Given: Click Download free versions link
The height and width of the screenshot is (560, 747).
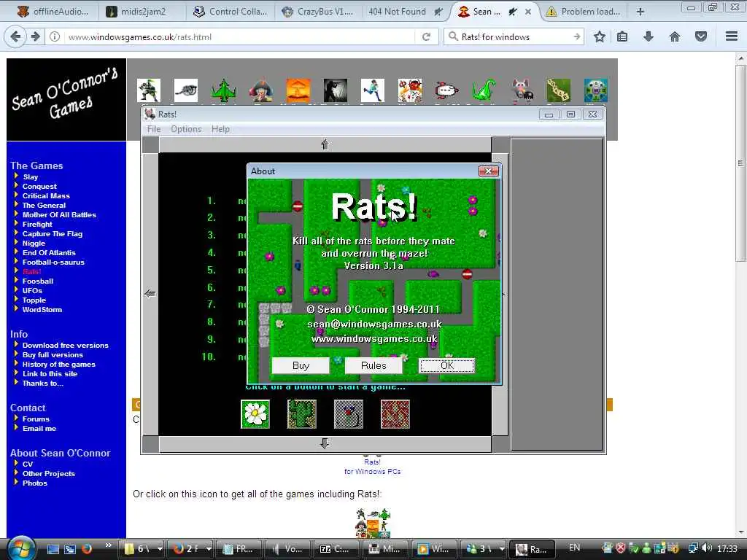Looking at the screenshot, I should pyautogui.click(x=65, y=345).
